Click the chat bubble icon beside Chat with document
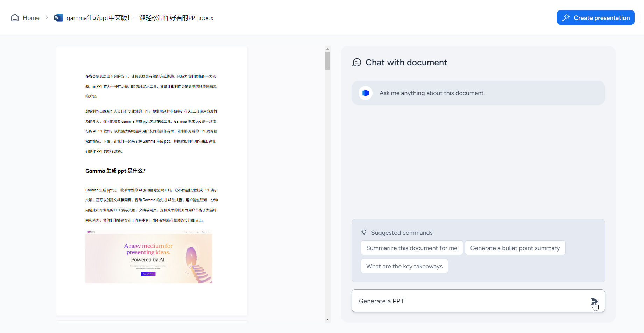Image resolution: width=644 pixels, height=333 pixels. pyautogui.click(x=356, y=63)
